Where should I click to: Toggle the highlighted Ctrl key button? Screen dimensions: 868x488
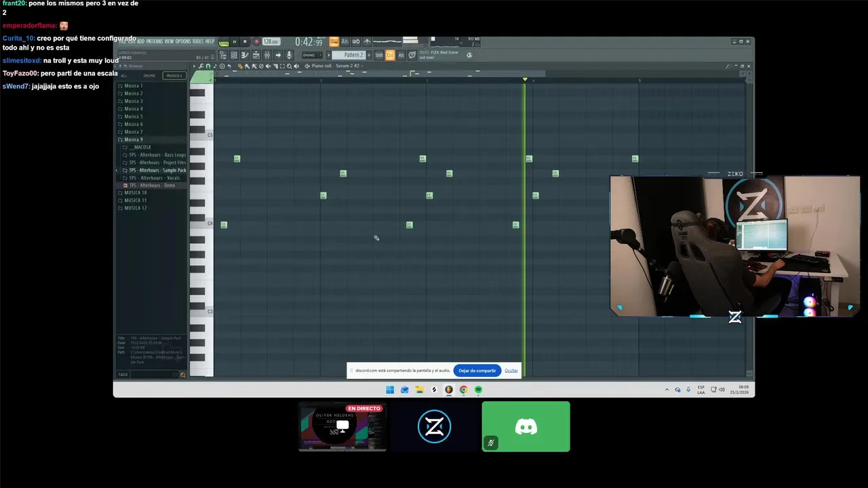390,55
